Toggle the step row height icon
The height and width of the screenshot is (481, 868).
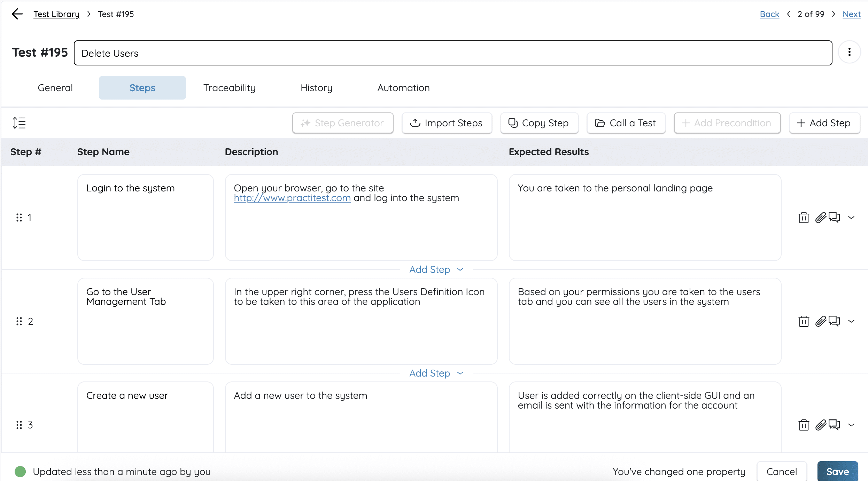pos(19,123)
